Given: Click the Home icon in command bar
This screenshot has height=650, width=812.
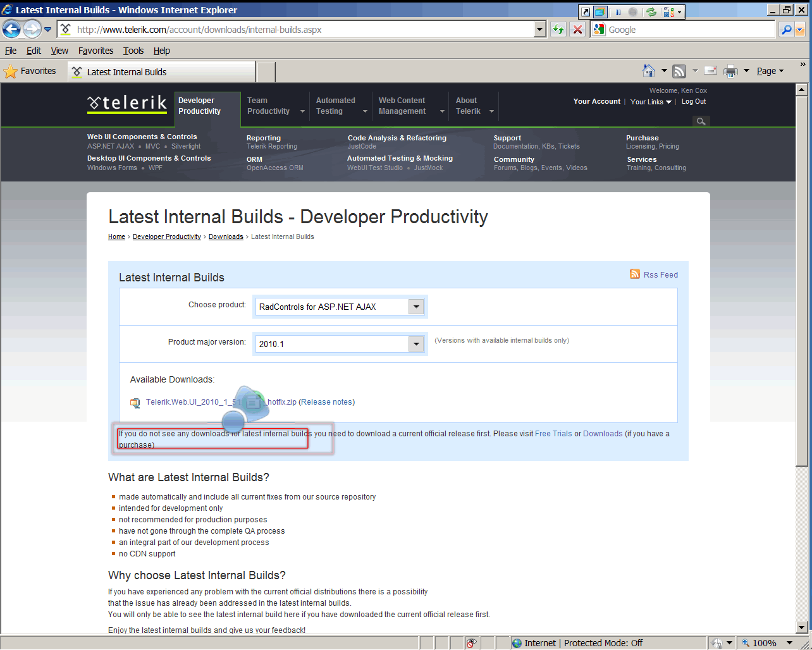Looking at the screenshot, I should click(649, 71).
